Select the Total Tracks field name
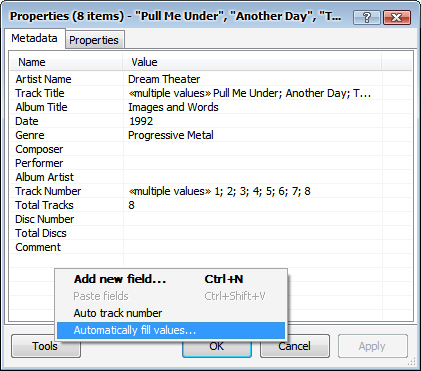 [x=44, y=205]
